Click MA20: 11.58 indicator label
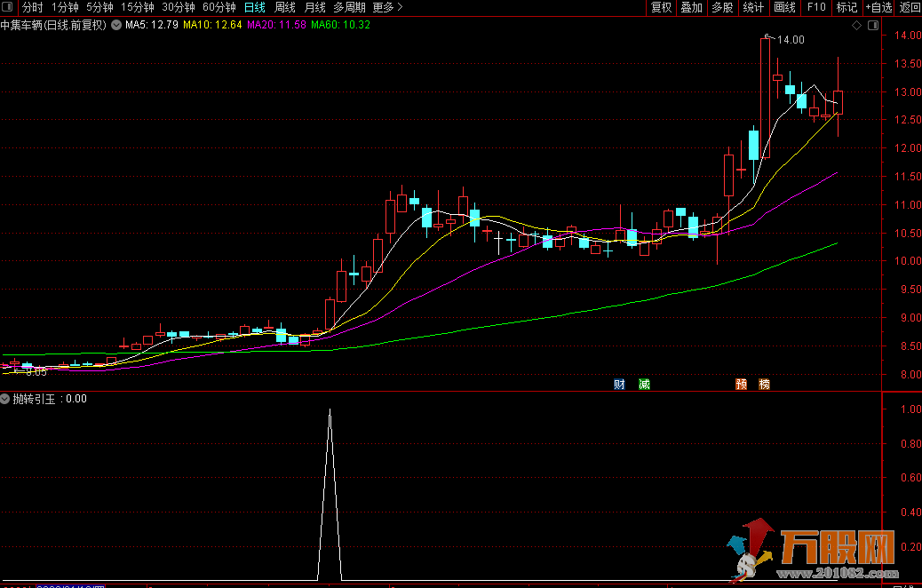Viewport: 922px width, 588px height. coord(276,25)
